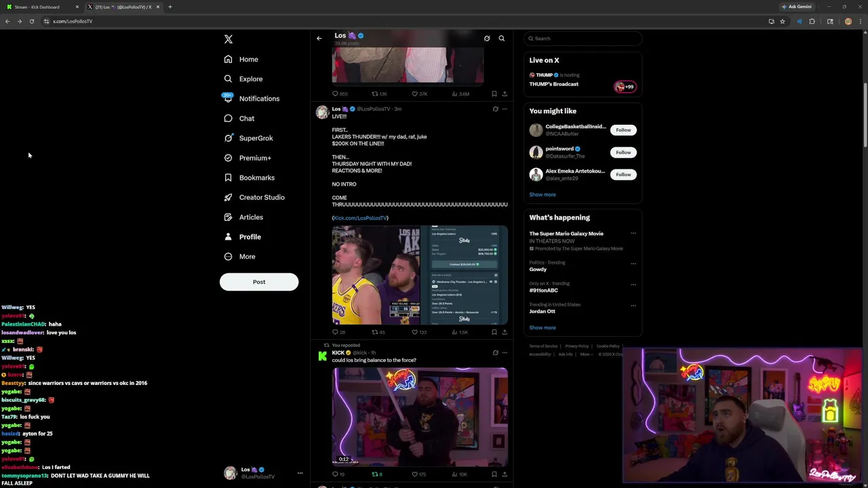Viewport: 868px width, 488px height.
Task: Open more options for Gowdy trend
Action: coord(633,264)
